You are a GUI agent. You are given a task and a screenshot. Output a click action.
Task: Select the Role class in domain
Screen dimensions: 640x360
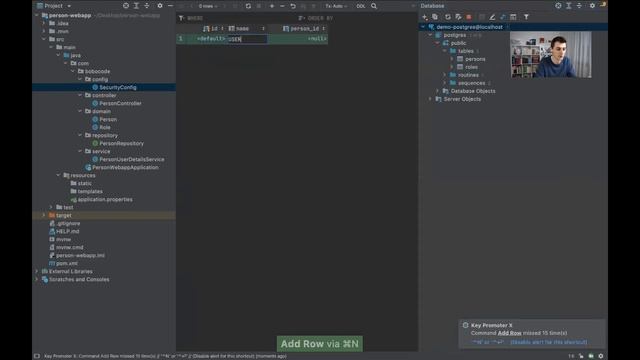[105, 127]
